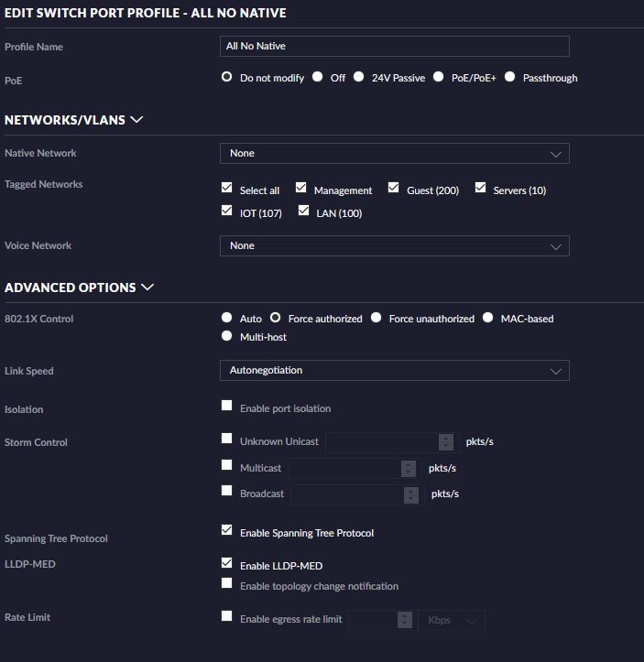The width and height of the screenshot is (644, 662).
Task: Select Multi-host 802.1X option
Action: click(x=227, y=336)
